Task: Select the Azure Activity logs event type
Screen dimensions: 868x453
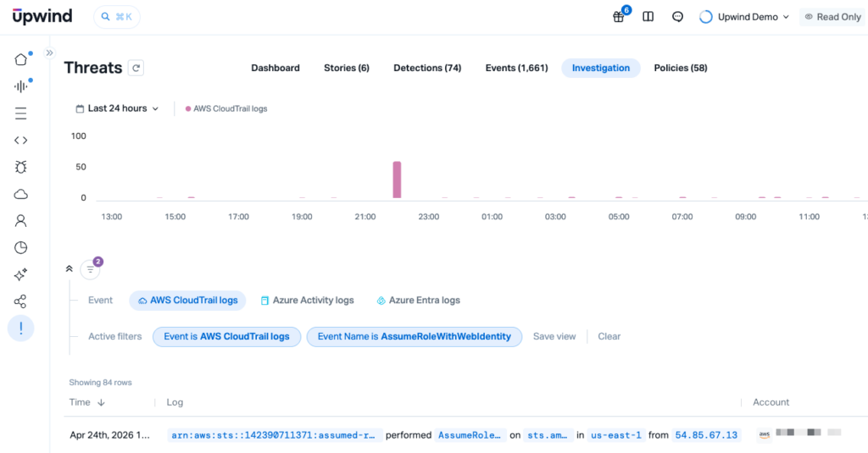Action: 307,301
